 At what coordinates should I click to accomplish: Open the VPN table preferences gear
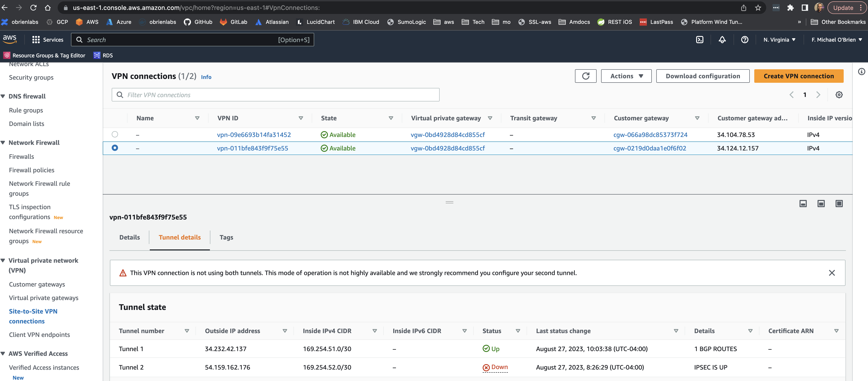[839, 95]
